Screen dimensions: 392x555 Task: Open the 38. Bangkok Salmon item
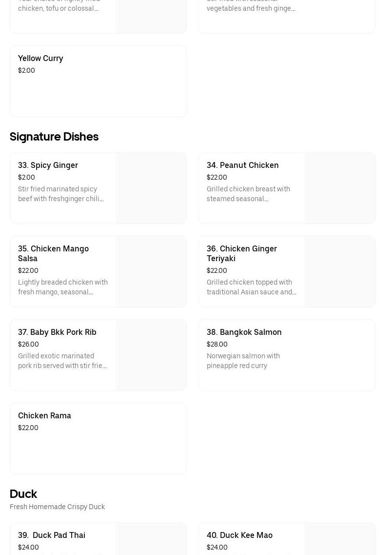pos(244,332)
